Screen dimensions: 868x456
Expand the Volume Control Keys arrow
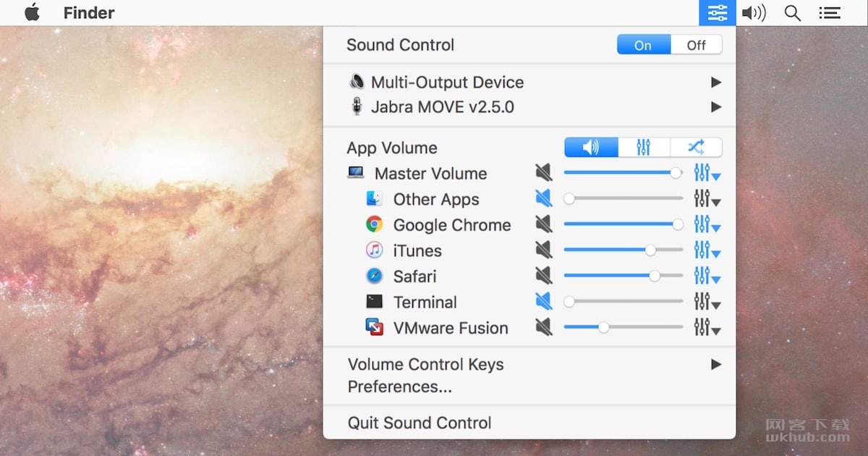pos(716,364)
